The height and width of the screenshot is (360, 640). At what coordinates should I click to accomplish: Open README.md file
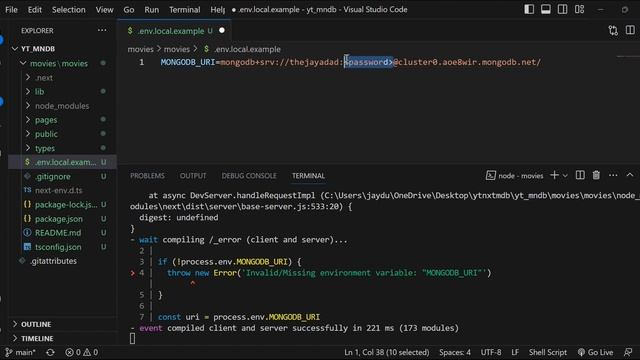click(58, 233)
